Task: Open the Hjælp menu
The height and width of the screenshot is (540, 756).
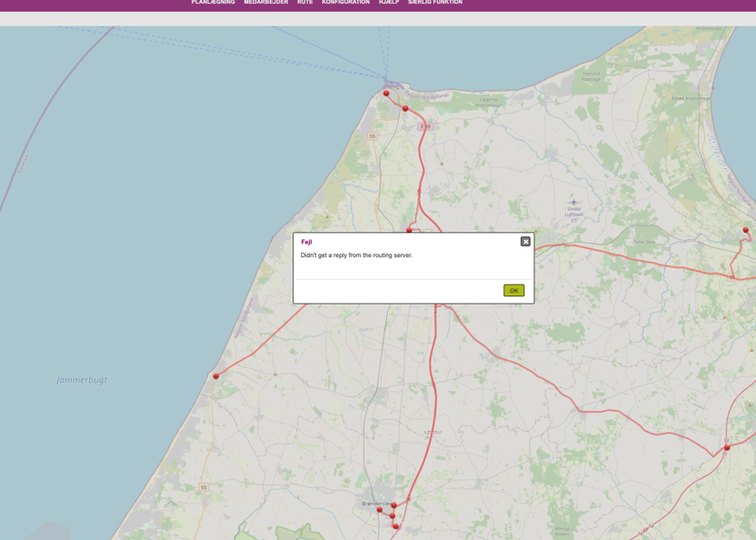Action: coord(389,3)
